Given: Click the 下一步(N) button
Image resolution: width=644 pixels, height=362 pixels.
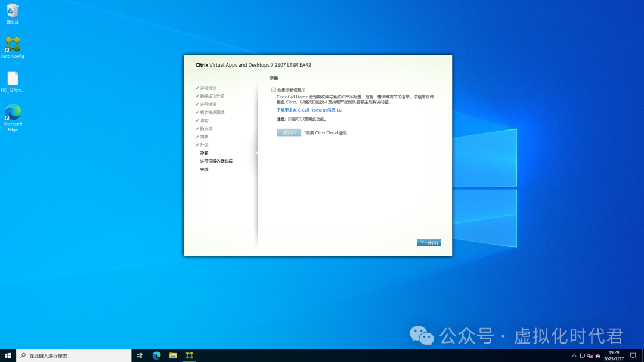Looking at the screenshot, I should 429,243.
